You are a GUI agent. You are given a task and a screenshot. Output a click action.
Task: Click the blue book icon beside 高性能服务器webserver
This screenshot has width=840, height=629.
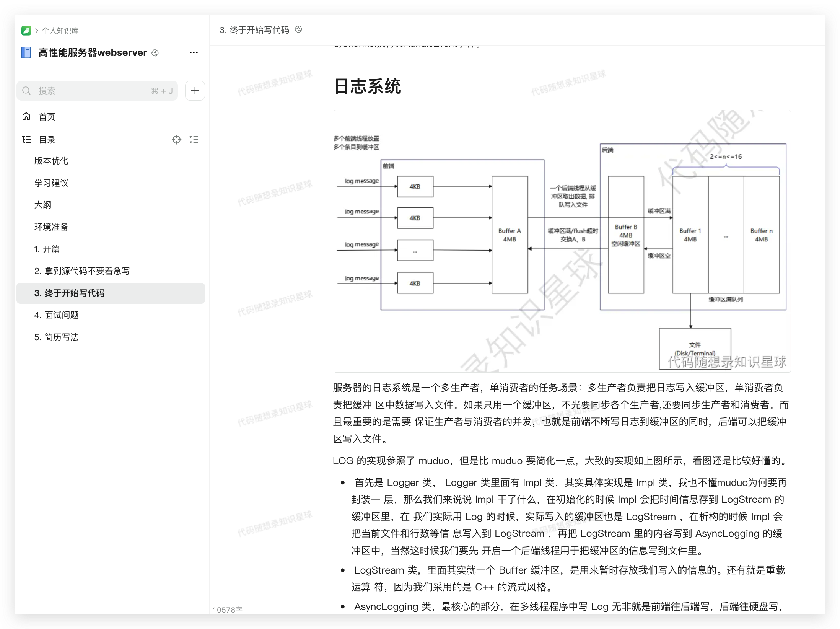(x=26, y=52)
